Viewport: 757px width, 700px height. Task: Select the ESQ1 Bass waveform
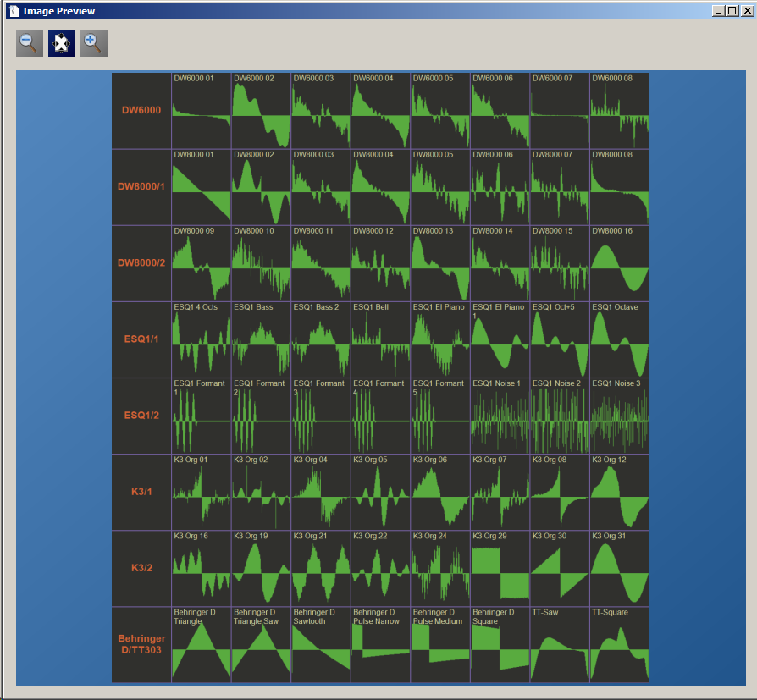coord(261,339)
